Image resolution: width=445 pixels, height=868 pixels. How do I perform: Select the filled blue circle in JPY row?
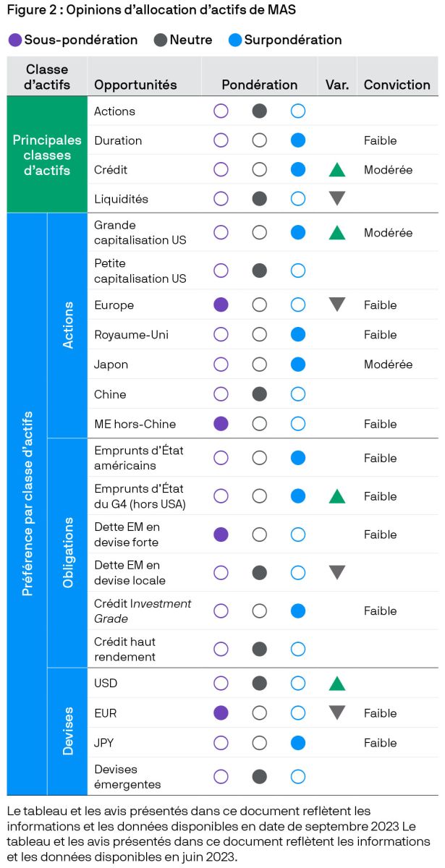(298, 743)
